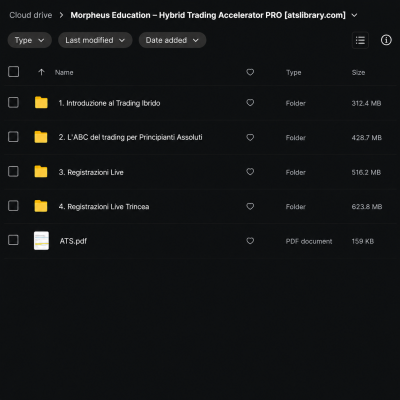This screenshot has height=400, width=400.
Task: Click the folder icon for '2. L'ABC del trading'
Action: pyautogui.click(x=41, y=137)
